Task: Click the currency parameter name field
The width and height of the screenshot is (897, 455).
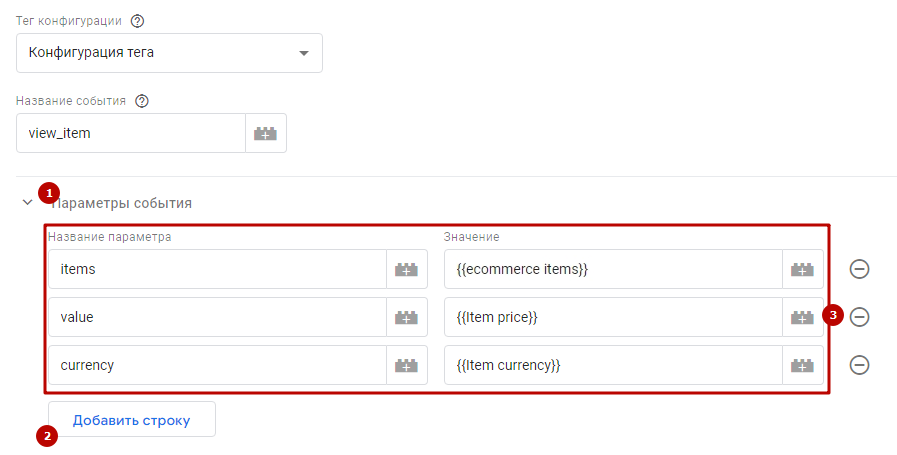Action: point(217,365)
